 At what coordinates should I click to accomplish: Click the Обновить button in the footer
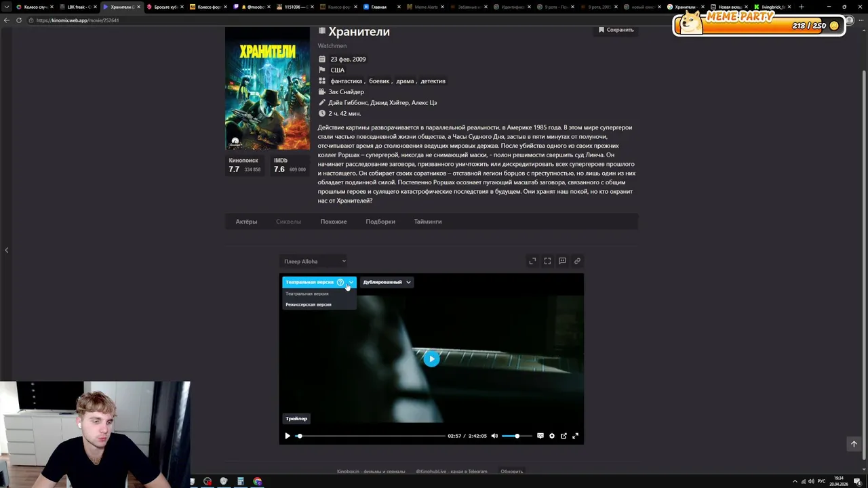pyautogui.click(x=512, y=471)
